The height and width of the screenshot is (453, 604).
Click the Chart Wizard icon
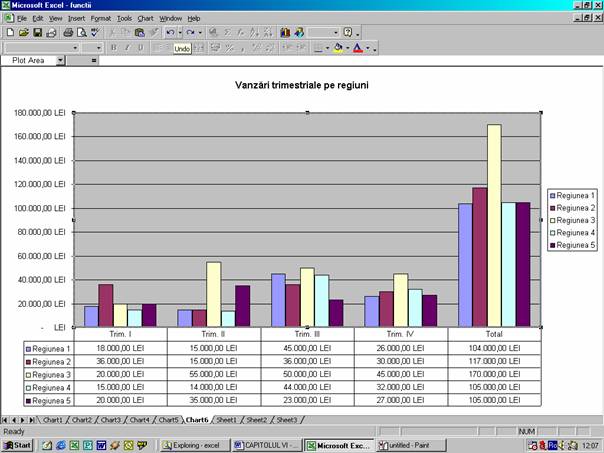click(287, 33)
